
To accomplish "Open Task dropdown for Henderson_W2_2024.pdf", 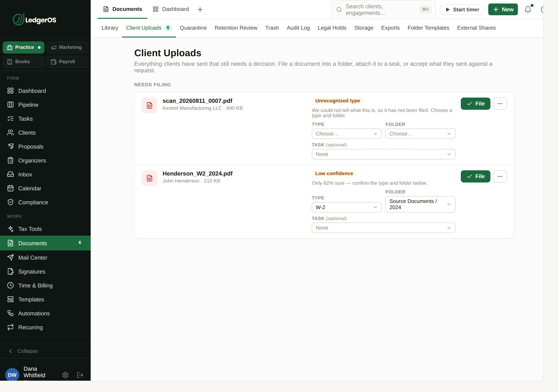I will [x=383, y=228].
